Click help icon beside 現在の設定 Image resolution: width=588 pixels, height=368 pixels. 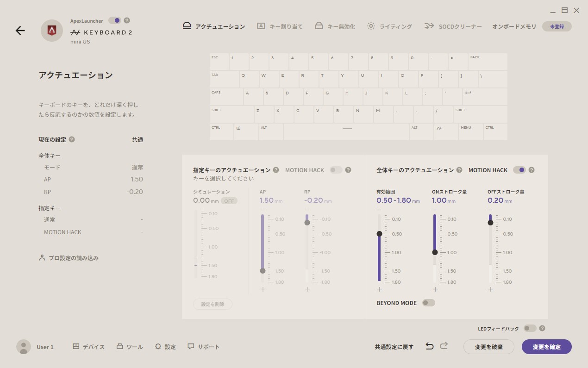[72, 139]
